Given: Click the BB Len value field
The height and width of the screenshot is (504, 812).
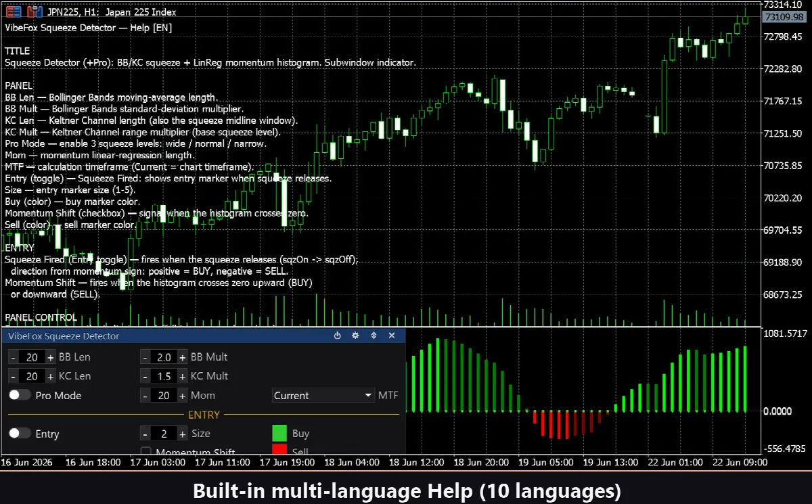Looking at the screenshot, I should tap(32, 357).
